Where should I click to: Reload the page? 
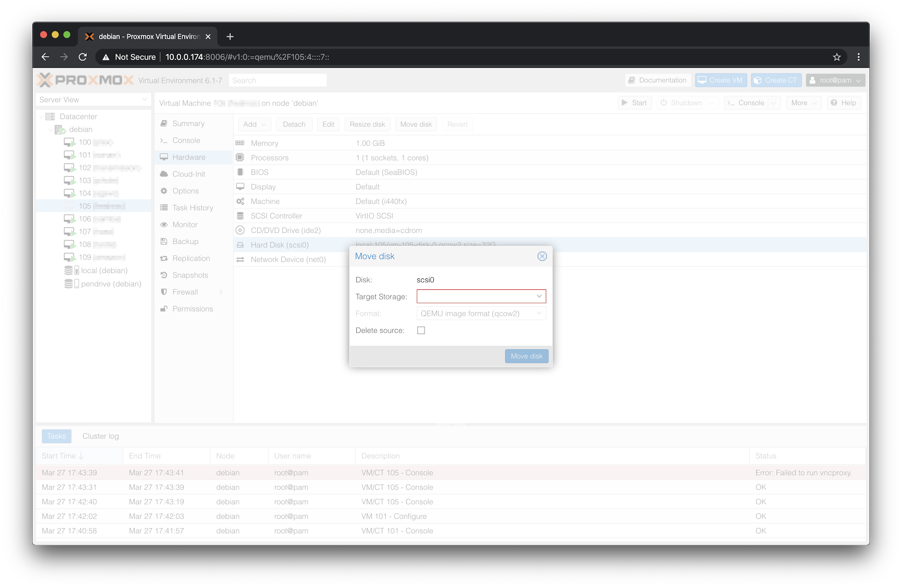82,57
